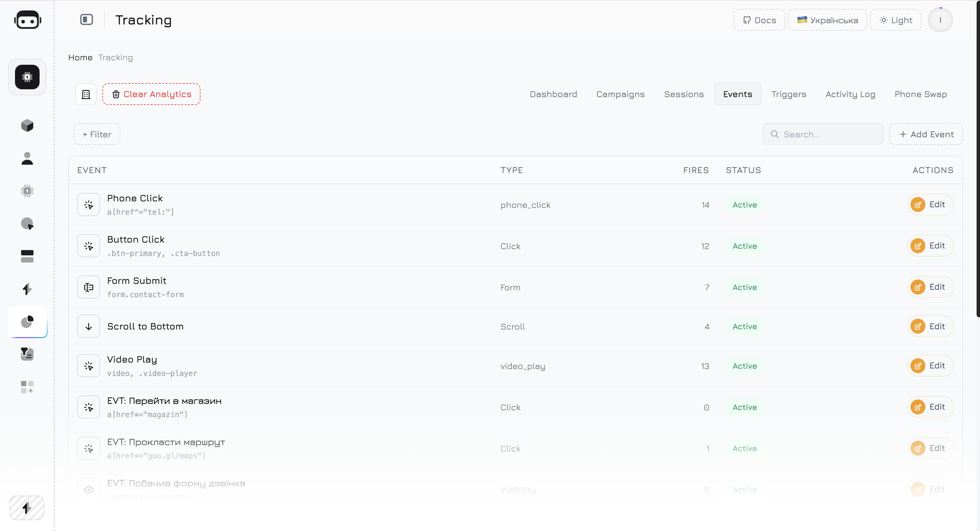Click the building icon beside Clear Analytics
980x531 pixels.
coord(86,94)
